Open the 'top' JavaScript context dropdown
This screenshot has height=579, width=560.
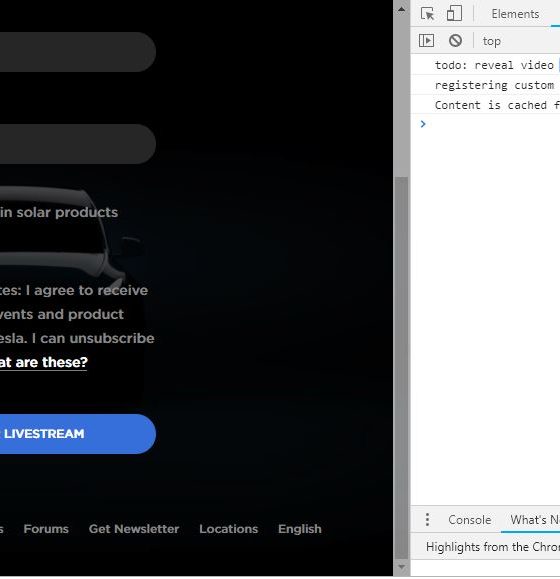[492, 41]
